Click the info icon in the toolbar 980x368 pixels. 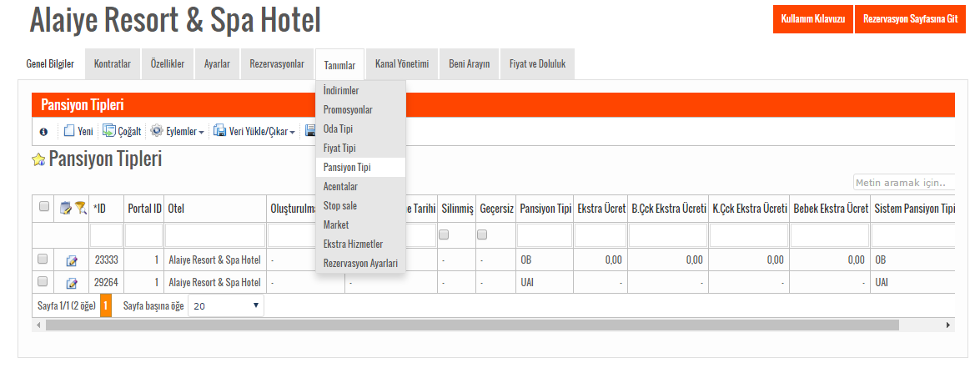coord(43,132)
